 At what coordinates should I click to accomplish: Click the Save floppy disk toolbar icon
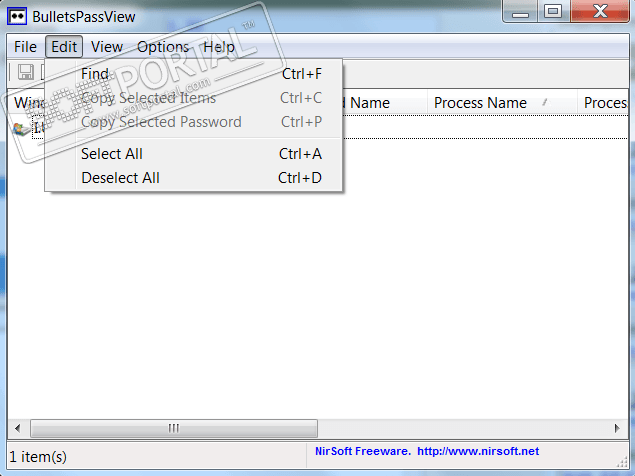click(26, 72)
